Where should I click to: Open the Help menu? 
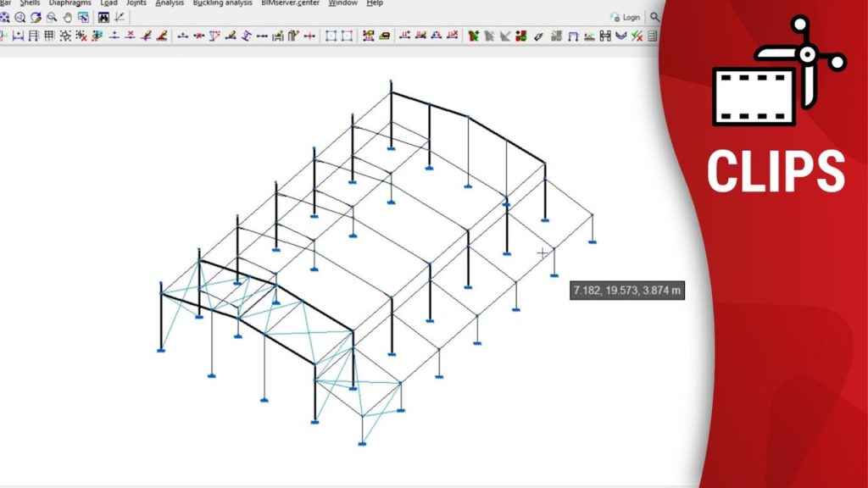[x=375, y=3]
